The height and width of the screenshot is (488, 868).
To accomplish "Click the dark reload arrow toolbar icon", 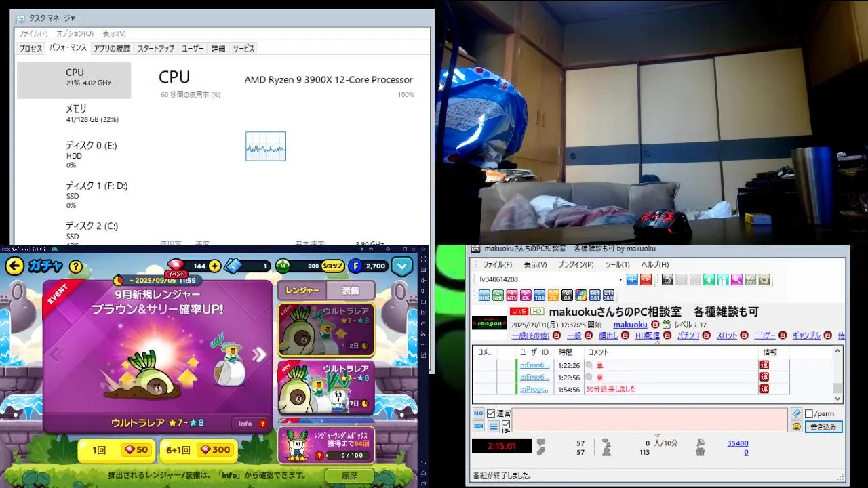I will 667,279.
